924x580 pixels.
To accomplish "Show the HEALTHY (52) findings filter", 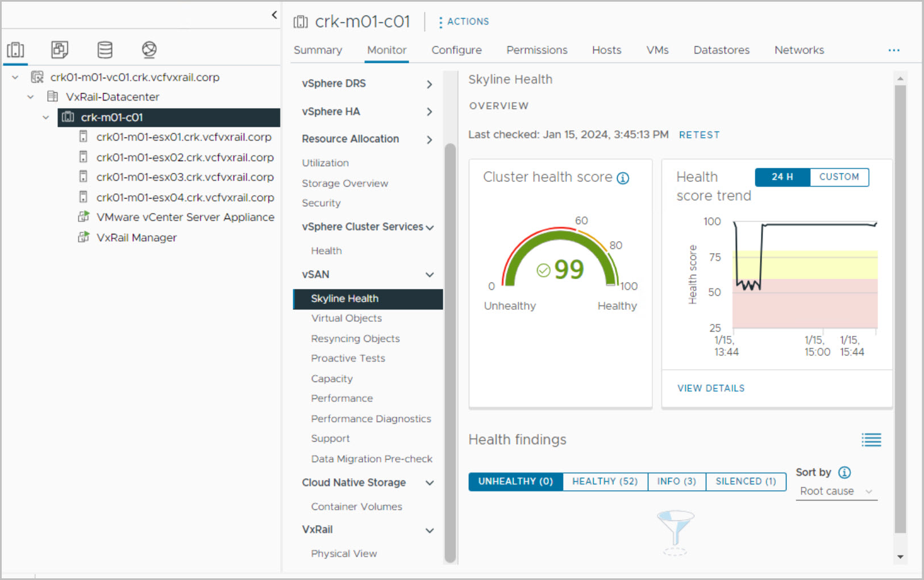I will point(605,481).
